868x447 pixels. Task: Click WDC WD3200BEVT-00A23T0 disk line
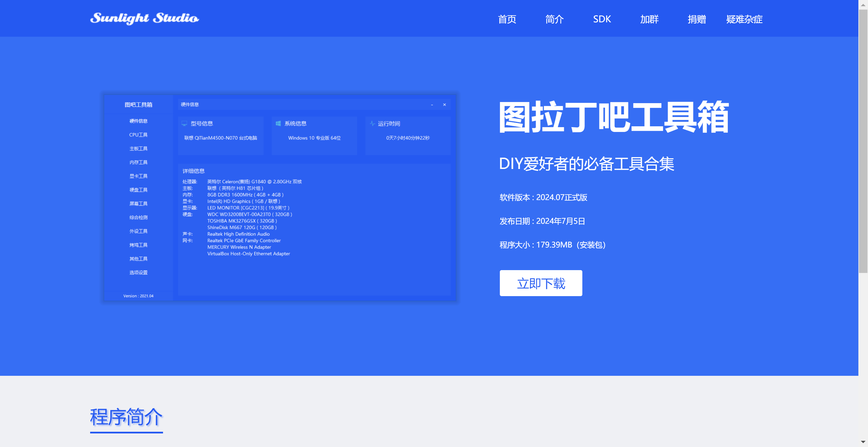[x=250, y=214]
